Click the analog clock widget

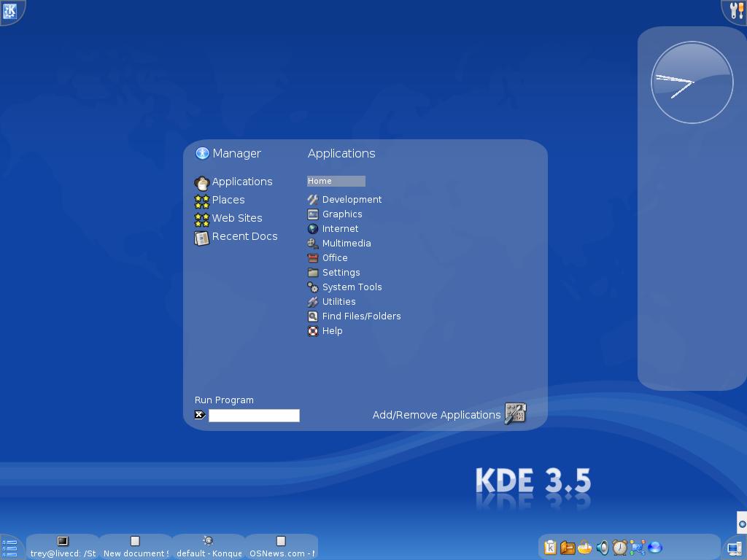click(692, 83)
